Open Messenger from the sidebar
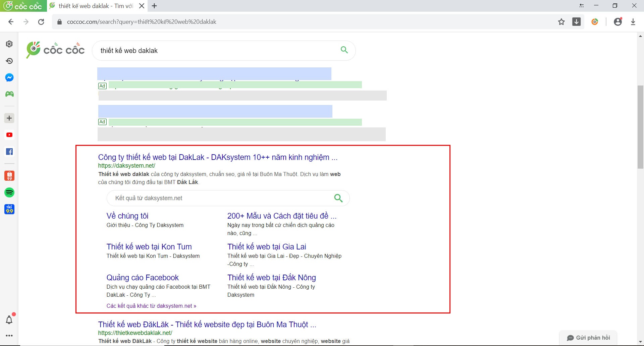This screenshot has height=346, width=644. (x=9, y=77)
